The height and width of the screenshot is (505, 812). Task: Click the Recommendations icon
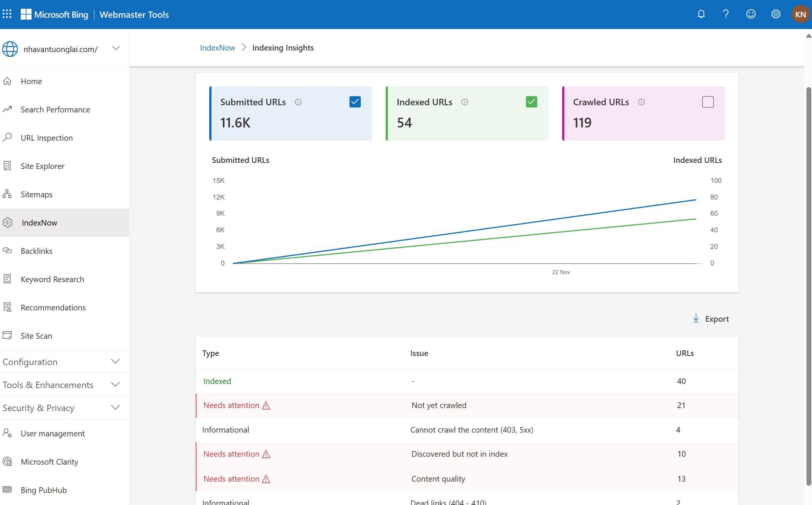coord(7,307)
